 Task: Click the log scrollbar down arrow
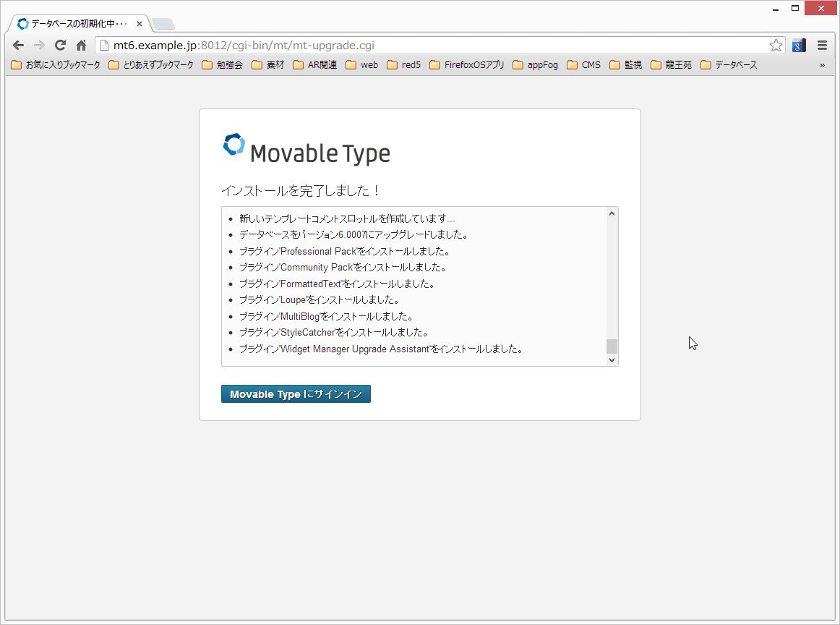click(612, 360)
